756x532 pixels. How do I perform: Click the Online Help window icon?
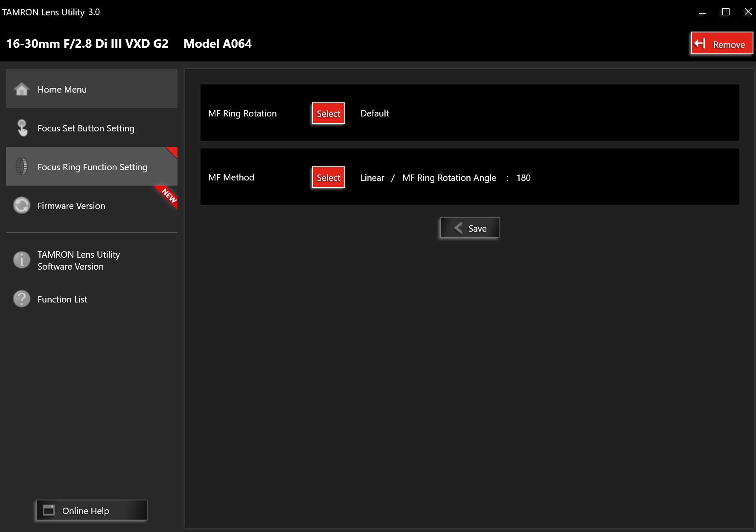click(49, 510)
